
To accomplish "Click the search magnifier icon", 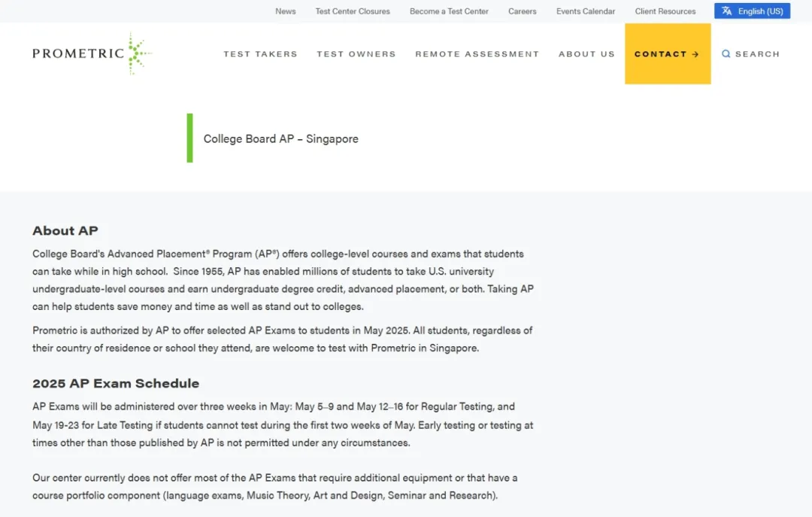I will [x=726, y=54].
